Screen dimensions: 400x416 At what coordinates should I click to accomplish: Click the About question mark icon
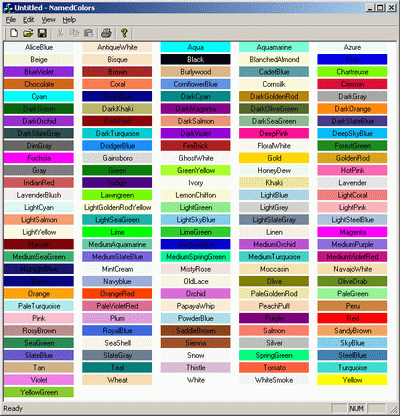point(124,33)
